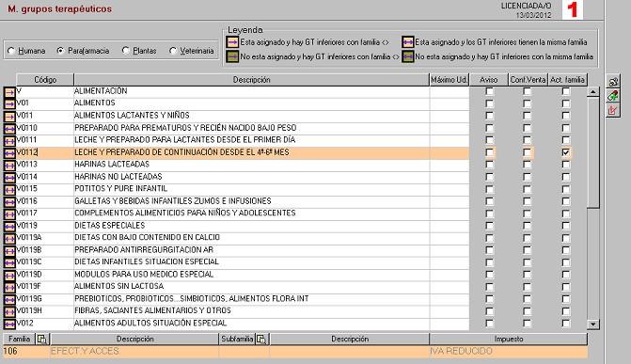Click the vertical scrollbar thumb
Viewport: 631px width, 364px height.
593,152
